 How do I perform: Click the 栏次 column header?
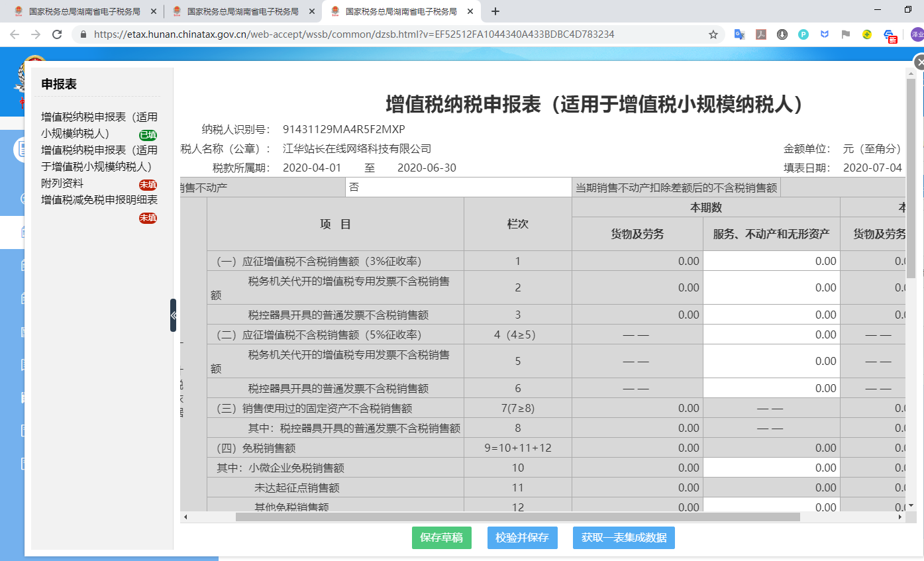[517, 224]
